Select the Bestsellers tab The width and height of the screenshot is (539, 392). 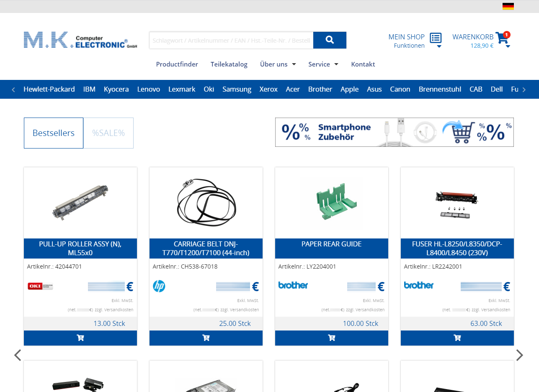pos(53,133)
